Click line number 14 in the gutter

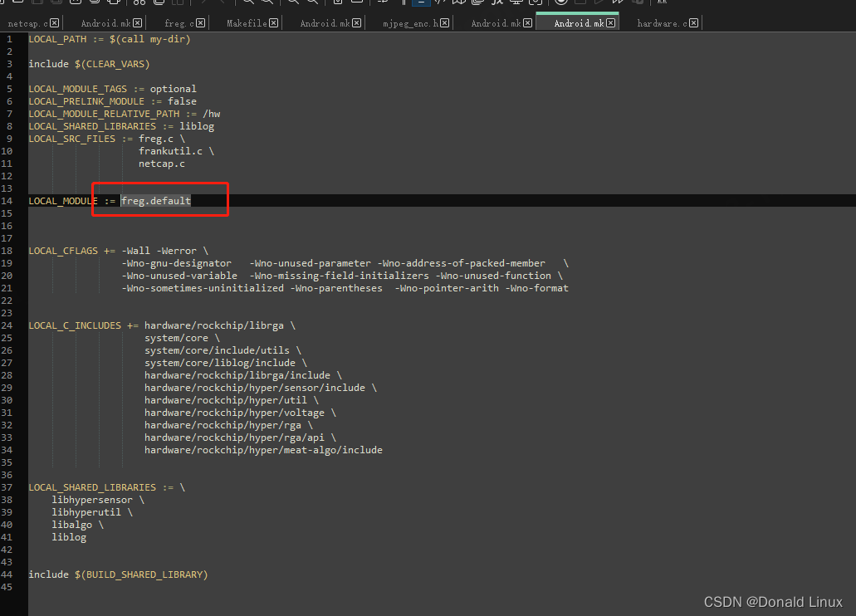(x=8, y=200)
